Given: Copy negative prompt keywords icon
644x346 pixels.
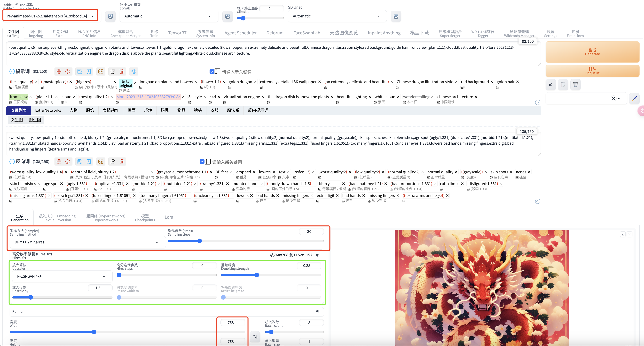Looking at the screenshot, I should [x=113, y=162].
